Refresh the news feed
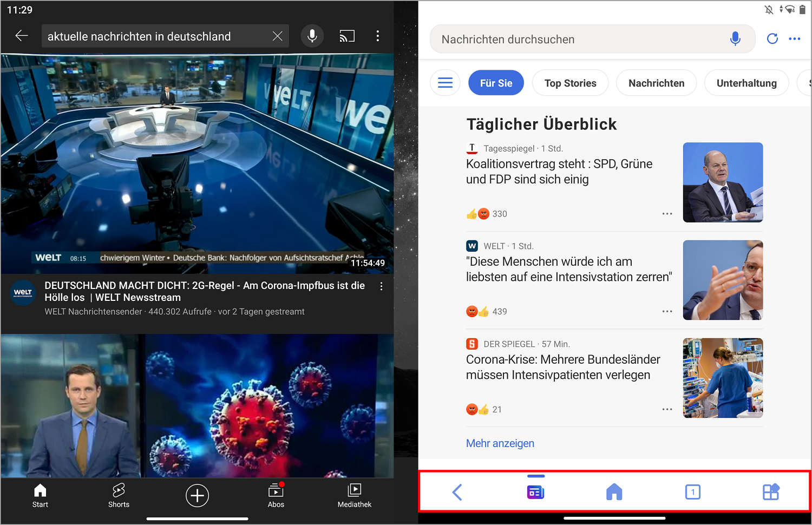This screenshot has height=525, width=812. pyautogui.click(x=772, y=38)
